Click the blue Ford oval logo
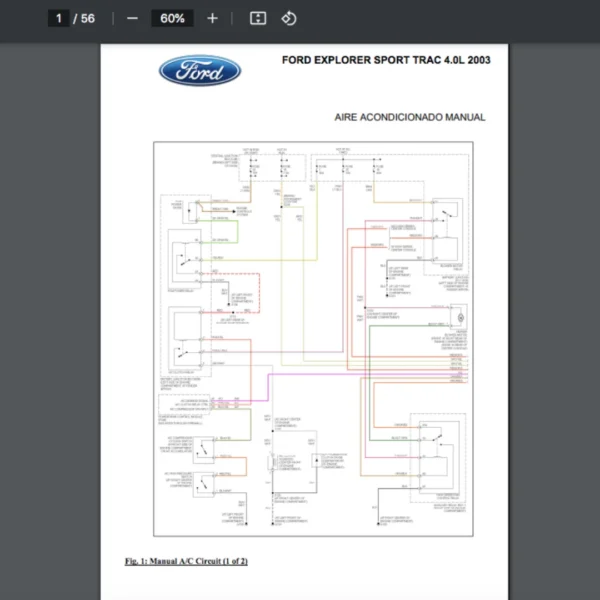600x600 pixels. [200, 71]
